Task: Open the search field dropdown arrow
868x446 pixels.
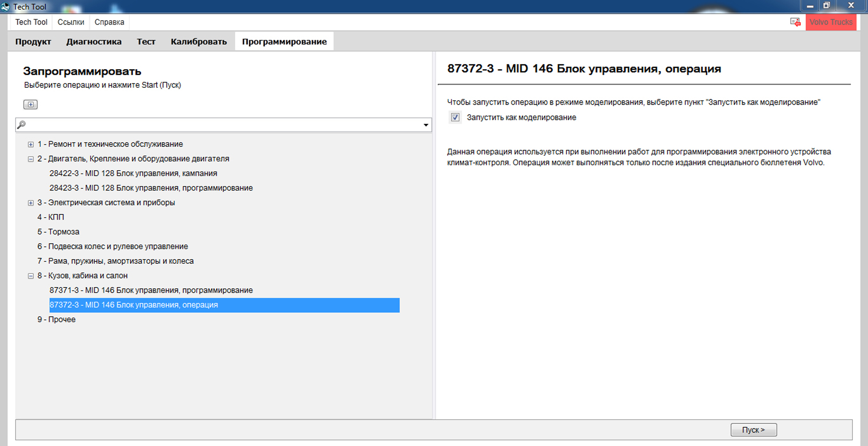Action: [x=426, y=125]
